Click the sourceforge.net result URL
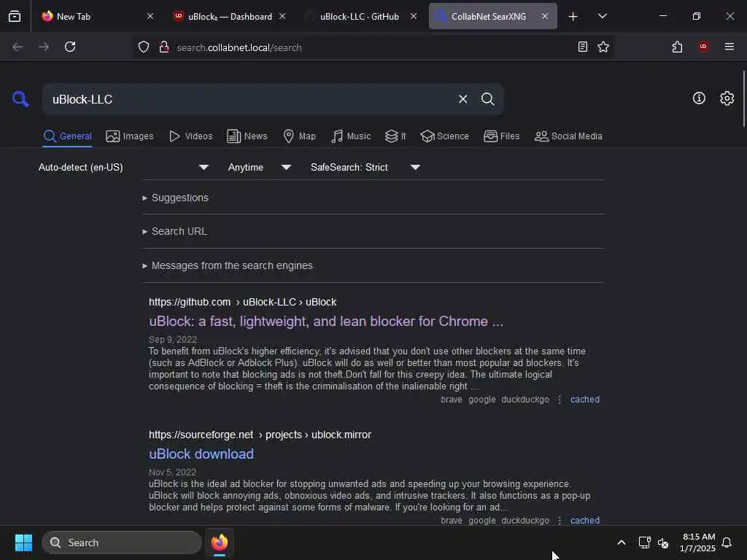The image size is (747, 560). click(260, 435)
